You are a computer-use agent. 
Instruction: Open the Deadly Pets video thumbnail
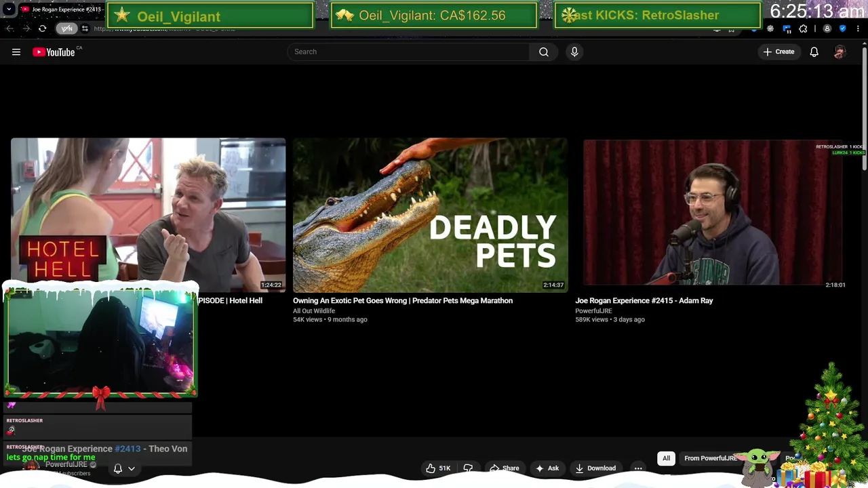coord(430,215)
